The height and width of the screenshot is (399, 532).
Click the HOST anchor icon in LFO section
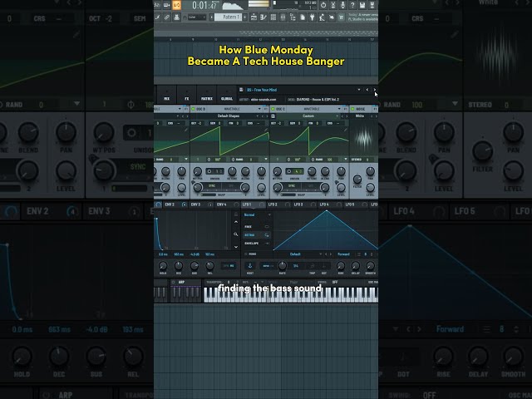point(250,266)
